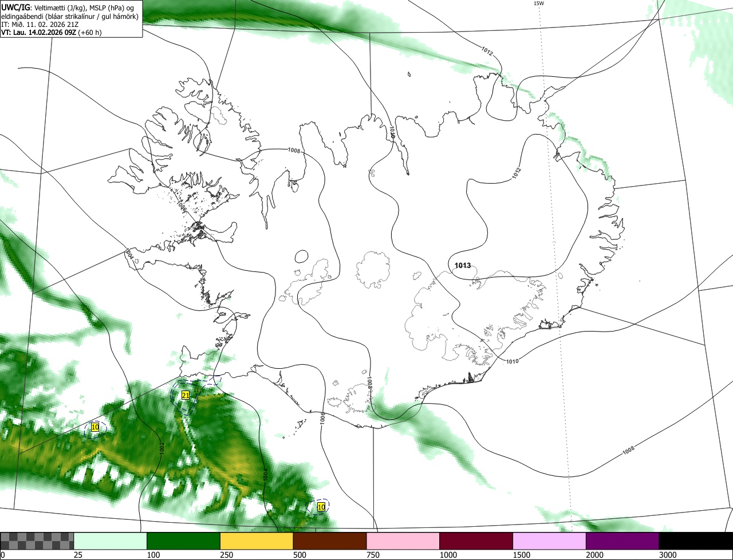Pick the maroon 1000–1500 legend swatch
733x560 pixels.
click(476, 541)
